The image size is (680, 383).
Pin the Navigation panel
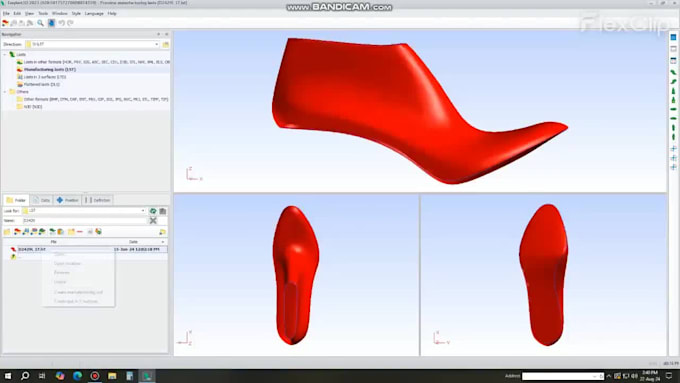click(158, 34)
